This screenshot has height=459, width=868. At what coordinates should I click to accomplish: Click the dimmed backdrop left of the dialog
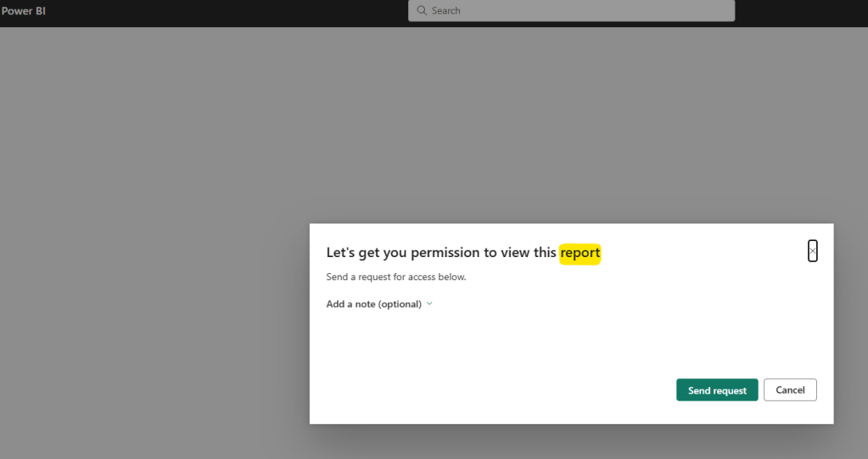[153, 322]
